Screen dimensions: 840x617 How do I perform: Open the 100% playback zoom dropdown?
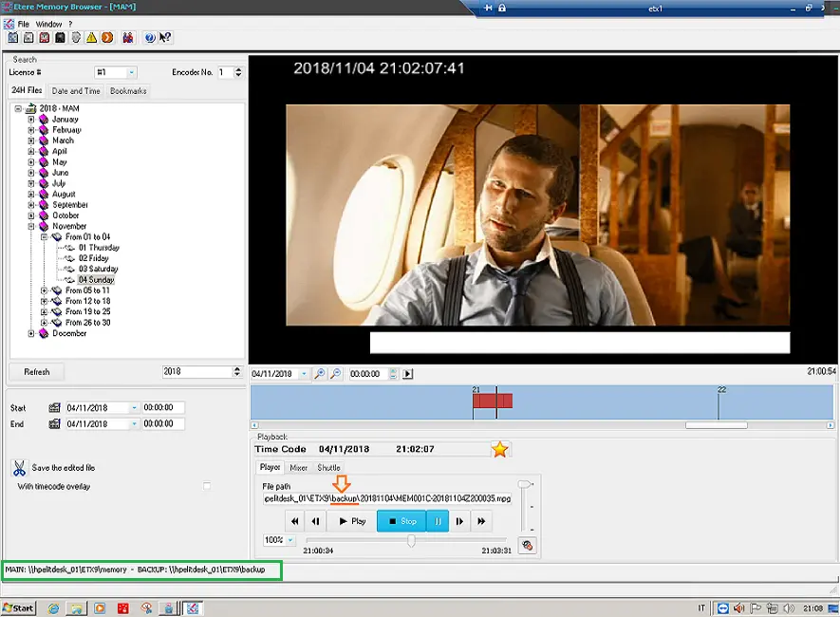pyautogui.click(x=290, y=540)
